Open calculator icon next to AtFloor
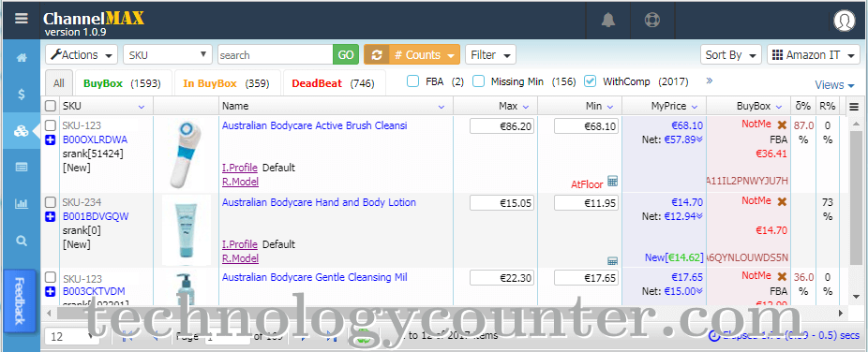Image resolution: width=868 pixels, height=352 pixels. [x=612, y=181]
